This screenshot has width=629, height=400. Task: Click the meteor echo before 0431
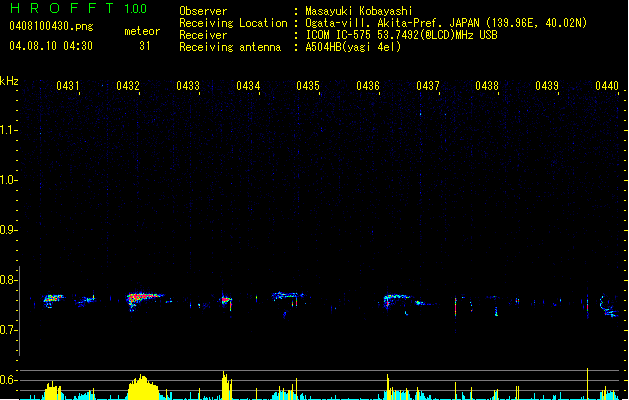tap(52, 300)
